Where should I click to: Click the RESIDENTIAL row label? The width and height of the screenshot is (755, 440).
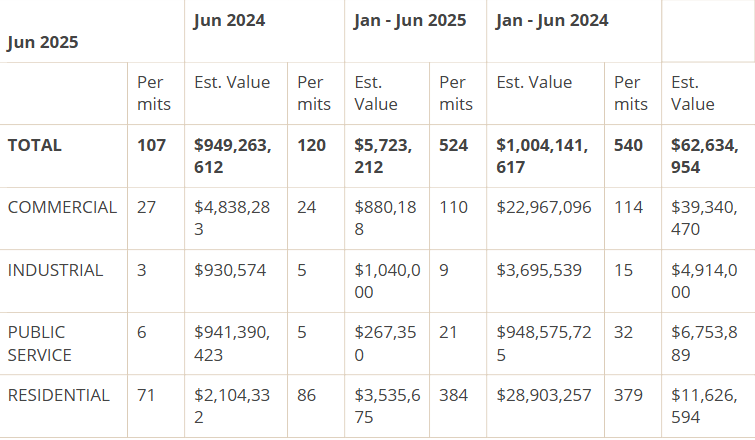[x=59, y=395]
